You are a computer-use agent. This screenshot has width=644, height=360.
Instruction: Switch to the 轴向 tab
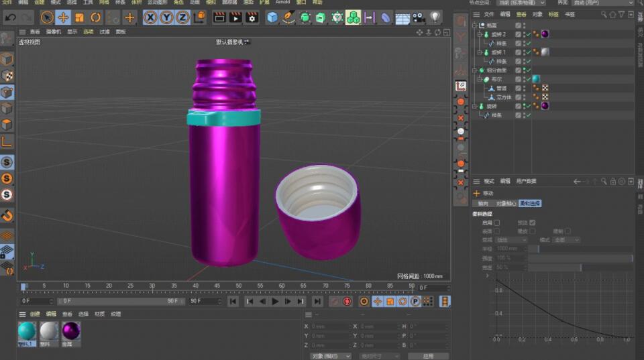[x=483, y=204]
